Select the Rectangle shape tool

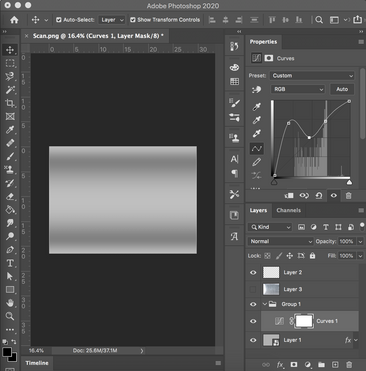click(x=10, y=290)
